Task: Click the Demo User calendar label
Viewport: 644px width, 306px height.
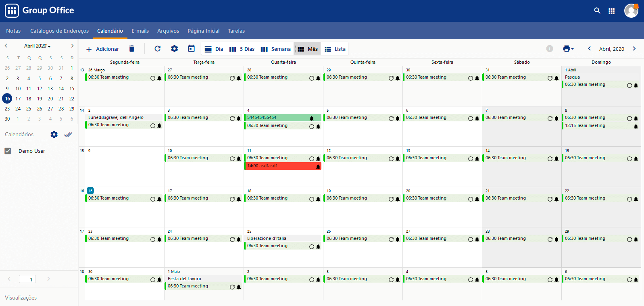Action: click(32, 151)
